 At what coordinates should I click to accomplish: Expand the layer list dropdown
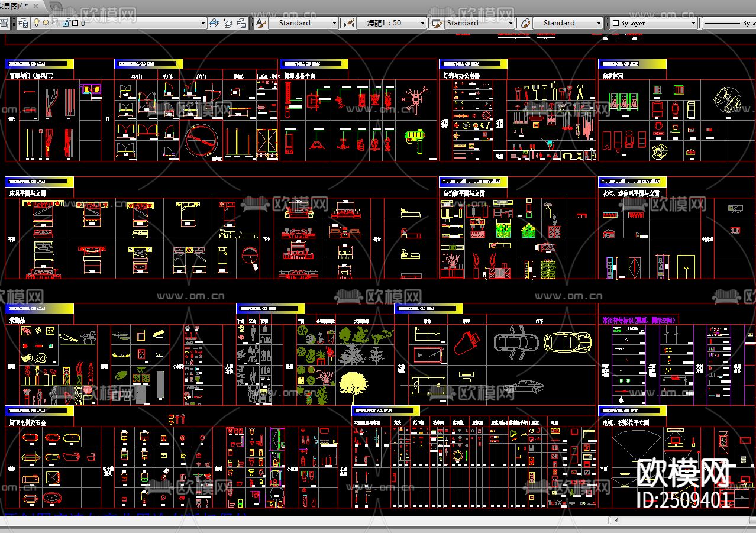click(202, 23)
